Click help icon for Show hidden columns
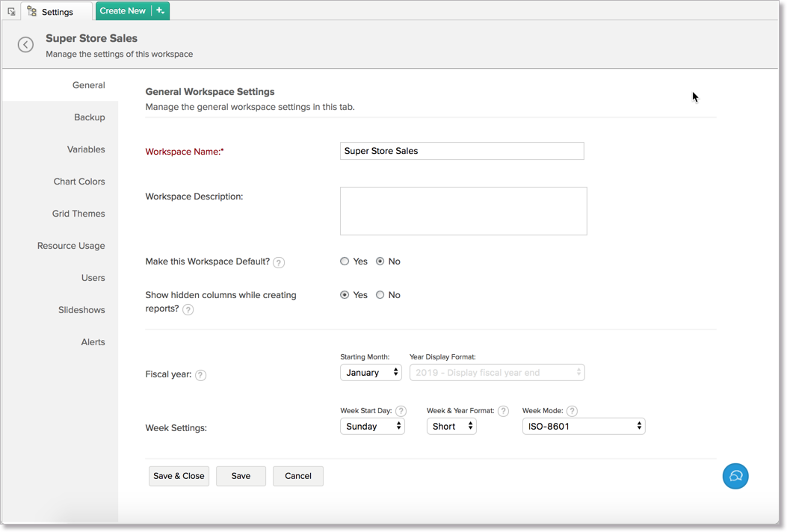This screenshot has width=787, height=532. coord(188,309)
